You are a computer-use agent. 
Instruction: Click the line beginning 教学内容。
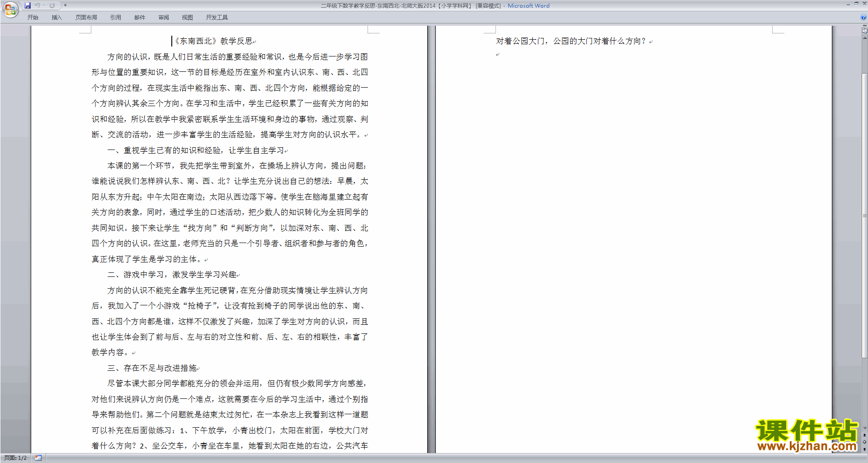[x=111, y=352]
